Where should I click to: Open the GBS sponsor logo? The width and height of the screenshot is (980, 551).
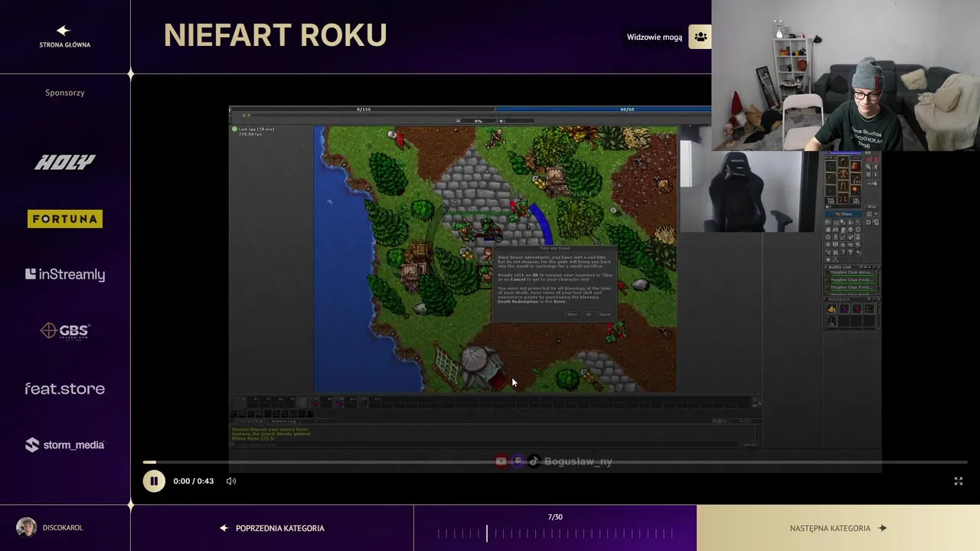[65, 331]
